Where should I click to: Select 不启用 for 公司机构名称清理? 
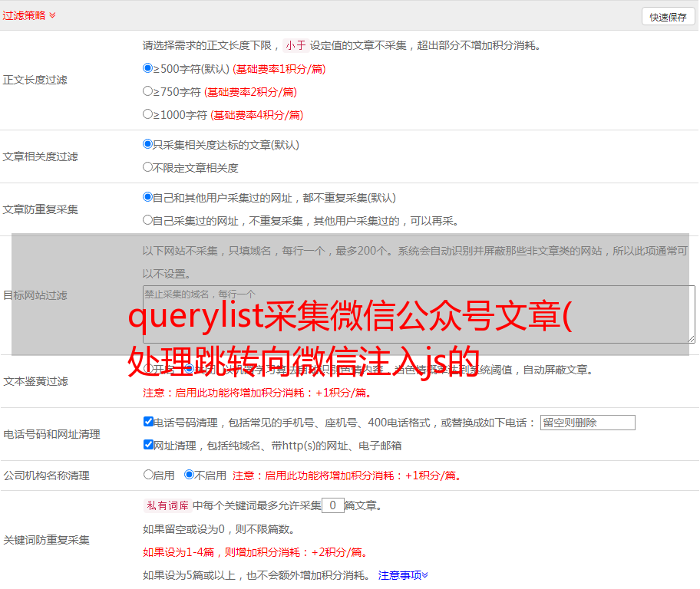(190, 475)
